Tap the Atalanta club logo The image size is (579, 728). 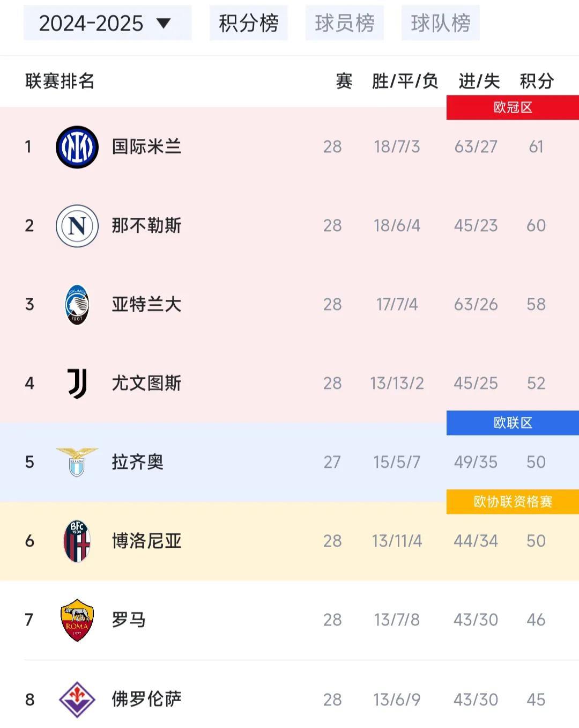(77, 304)
